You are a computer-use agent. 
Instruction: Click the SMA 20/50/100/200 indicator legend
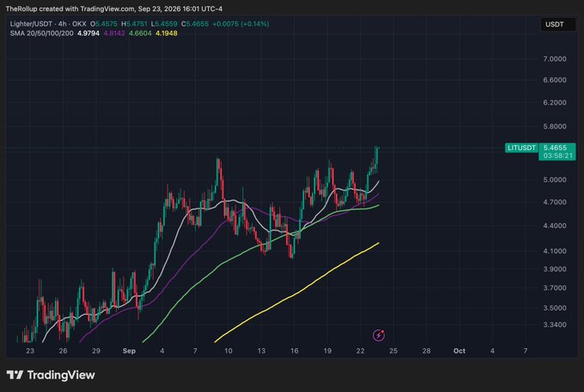(42, 33)
